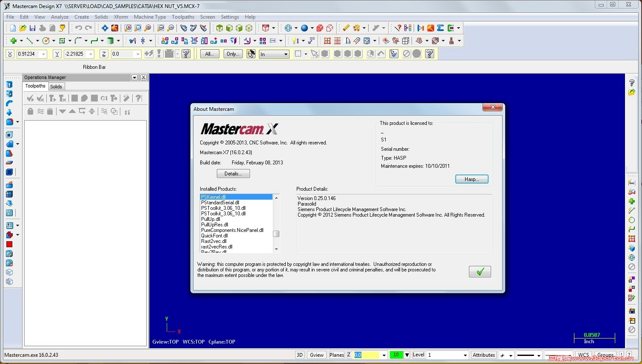Click the Hasp... button
Image resolution: width=642 pixels, height=364 pixels.
(472, 179)
